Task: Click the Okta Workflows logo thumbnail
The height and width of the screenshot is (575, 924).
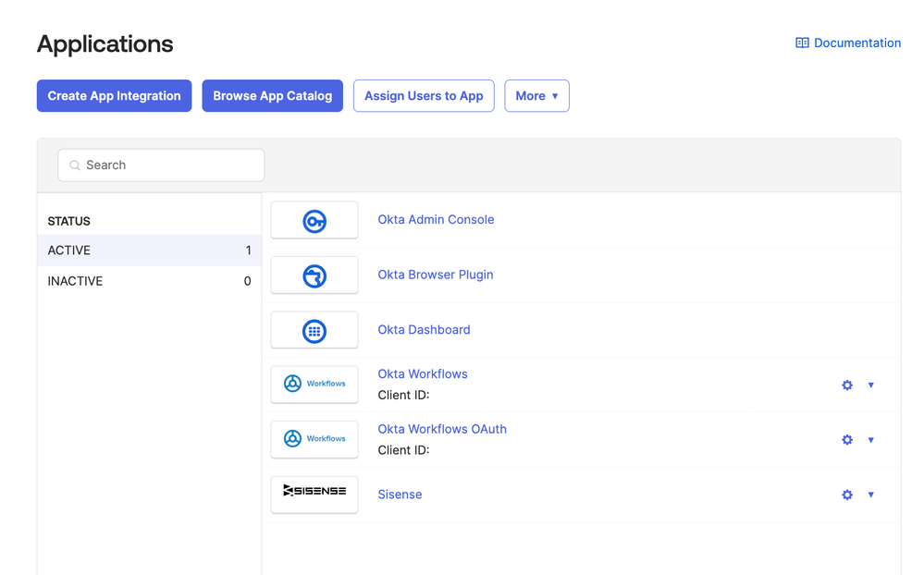Action: (x=314, y=385)
